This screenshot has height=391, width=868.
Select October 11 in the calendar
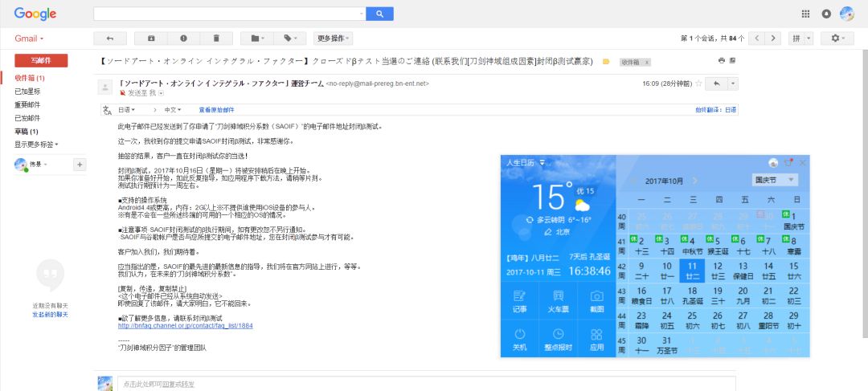[x=692, y=271]
